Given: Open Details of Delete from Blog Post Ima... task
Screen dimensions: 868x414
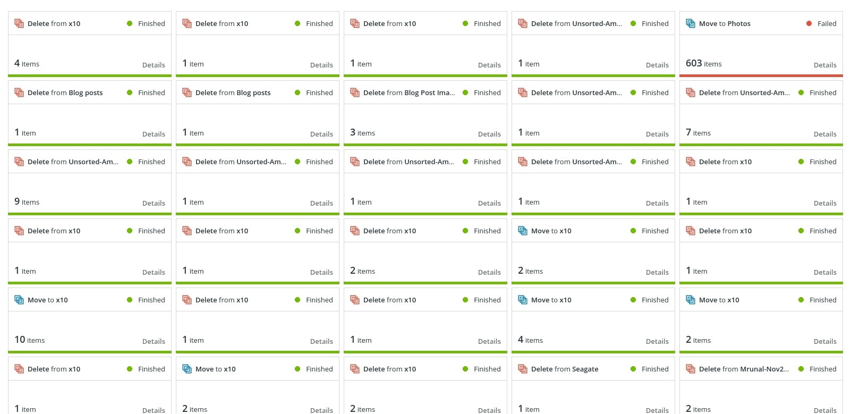Looking at the screenshot, I should 489,134.
